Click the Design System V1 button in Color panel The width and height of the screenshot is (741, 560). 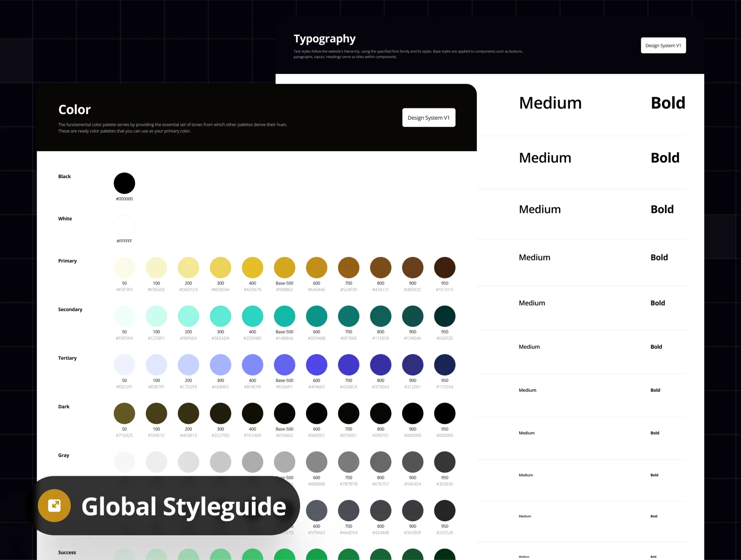pos(429,118)
